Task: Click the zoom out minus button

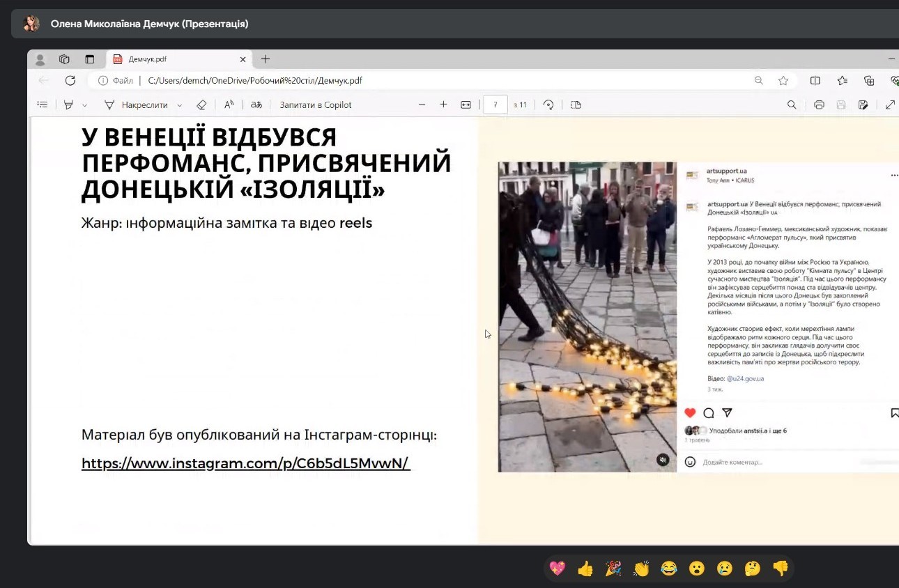Action: tap(422, 105)
